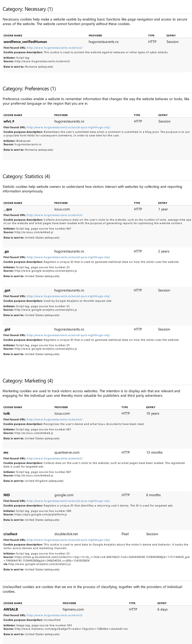Open the wordfence_verifiedHuman cookie's first found URL
The image size is (192, 644).
coord(55,48)
